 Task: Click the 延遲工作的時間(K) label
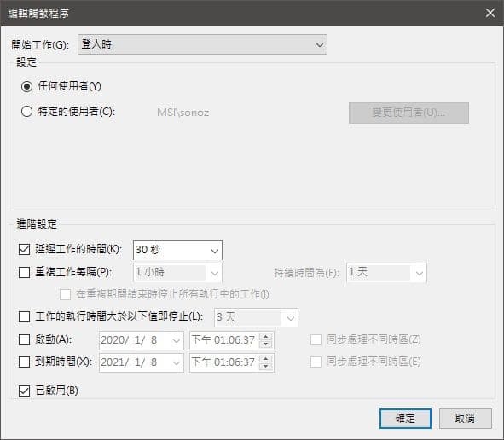pos(78,249)
